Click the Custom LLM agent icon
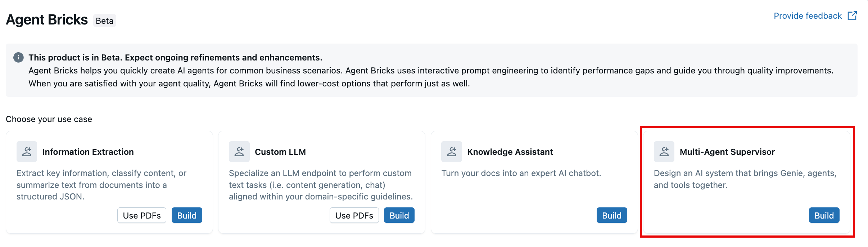The height and width of the screenshot is (247, 868). click(239, 152)
